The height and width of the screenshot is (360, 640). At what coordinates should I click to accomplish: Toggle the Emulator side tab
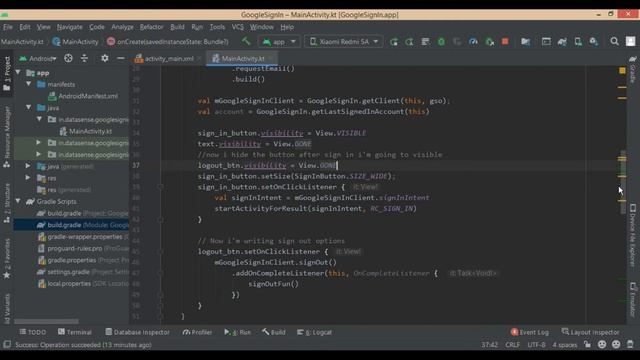633,299
